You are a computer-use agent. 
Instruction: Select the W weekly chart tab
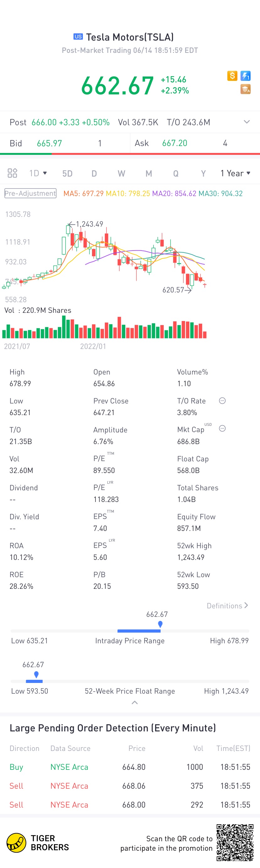click(122, 173)
